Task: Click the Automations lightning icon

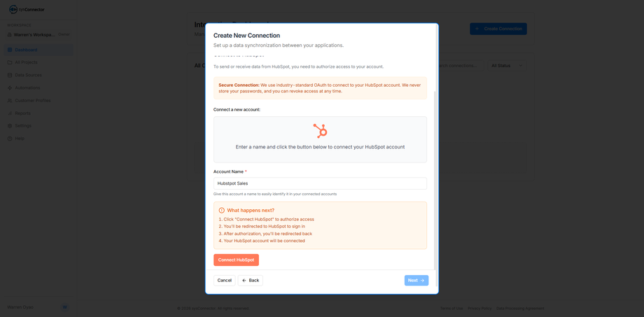Action: coord(10,88)
